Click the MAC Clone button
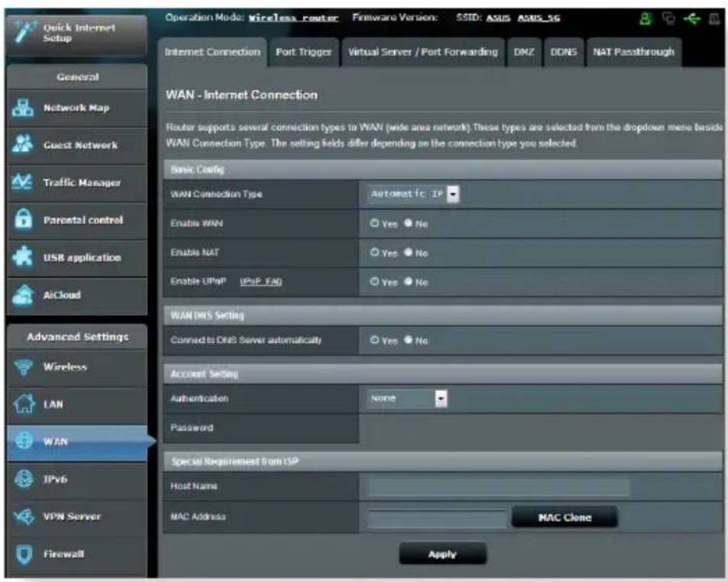 coord(565,517)
